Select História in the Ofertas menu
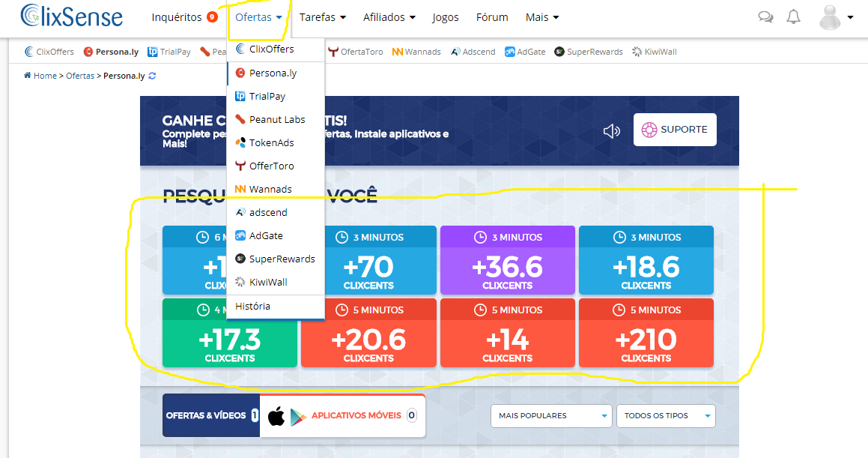This screenshot has width=868, height=458. (x=252, y=306)
